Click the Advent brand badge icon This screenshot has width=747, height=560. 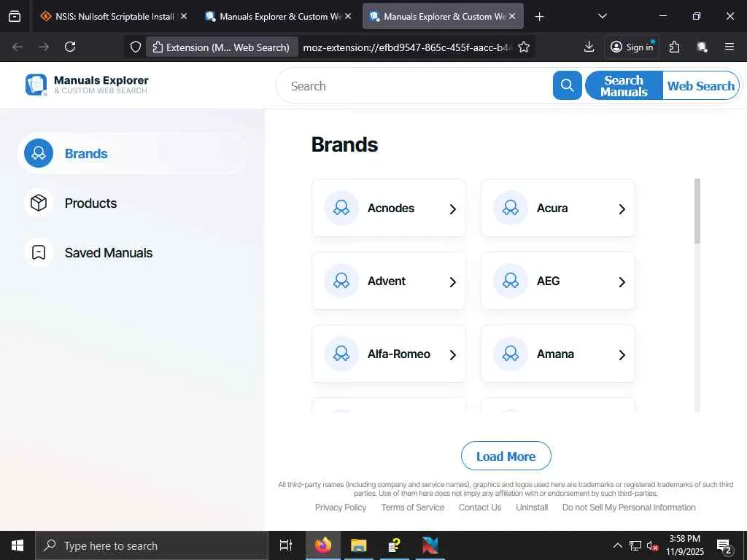[341, 281]
